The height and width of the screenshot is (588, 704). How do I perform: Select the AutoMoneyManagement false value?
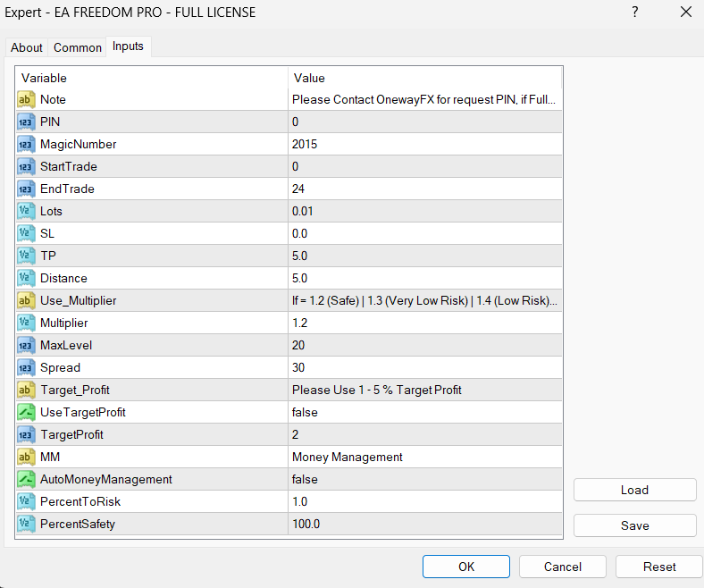(424, 479)
